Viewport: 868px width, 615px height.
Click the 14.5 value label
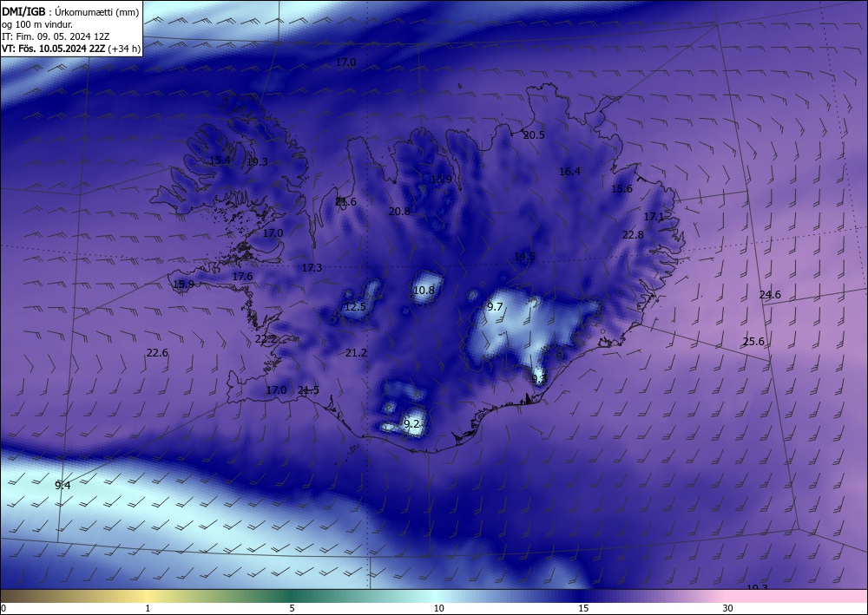click(x=524, y=256)
